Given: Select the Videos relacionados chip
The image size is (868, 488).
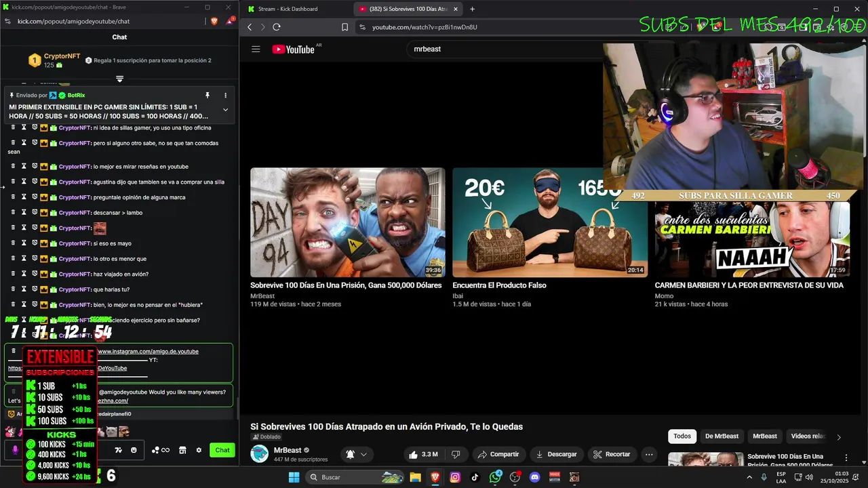Looking at the screenshot, I should tap(808, 436).
